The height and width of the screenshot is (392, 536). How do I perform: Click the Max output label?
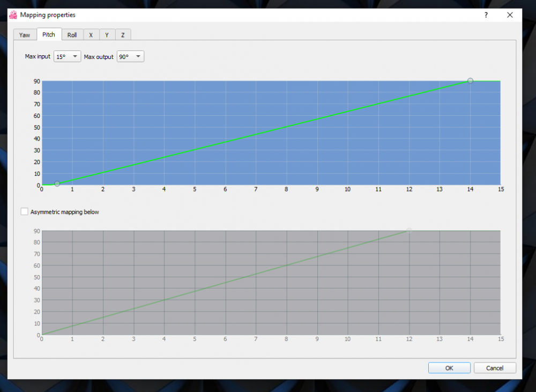tap(99, 57)
